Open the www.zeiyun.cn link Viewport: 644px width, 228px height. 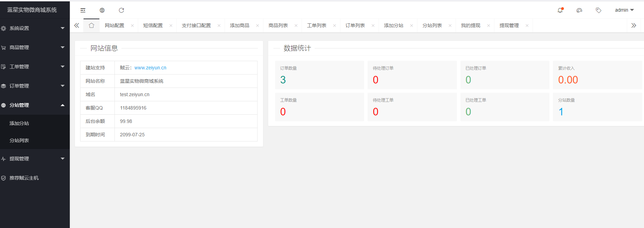coord(150,68)
